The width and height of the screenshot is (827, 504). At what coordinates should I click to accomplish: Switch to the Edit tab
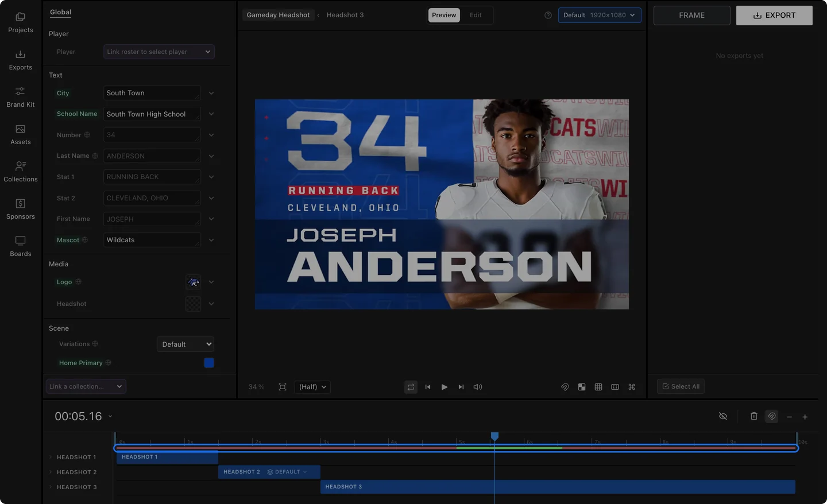point(476,15)
